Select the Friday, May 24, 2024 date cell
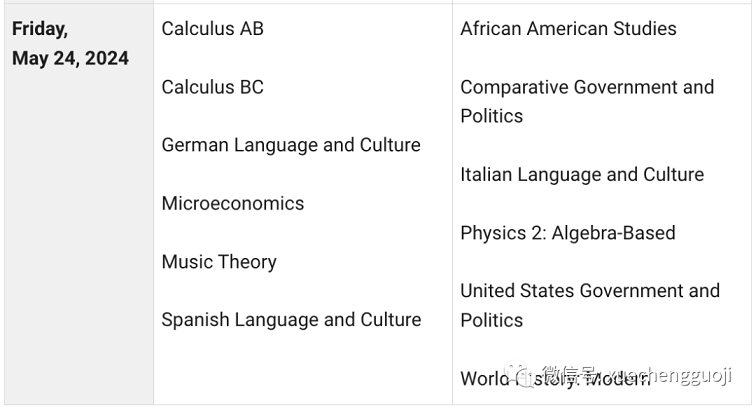Image resolution: width=756 pixels, height=410 pixels. click(x=79, y=204)
